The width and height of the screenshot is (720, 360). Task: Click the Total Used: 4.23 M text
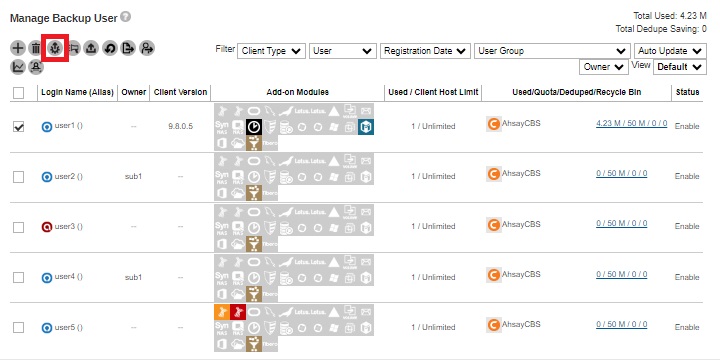coord(670,16)
